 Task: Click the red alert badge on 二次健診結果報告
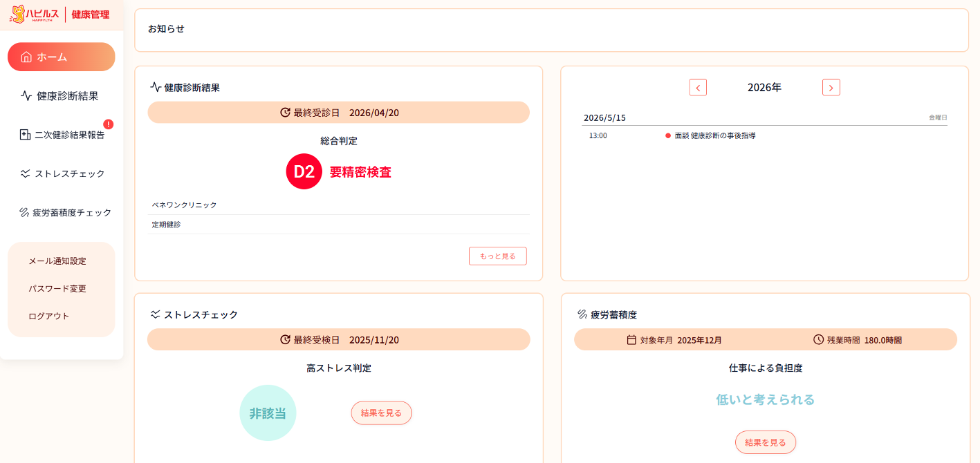[108, 124]
